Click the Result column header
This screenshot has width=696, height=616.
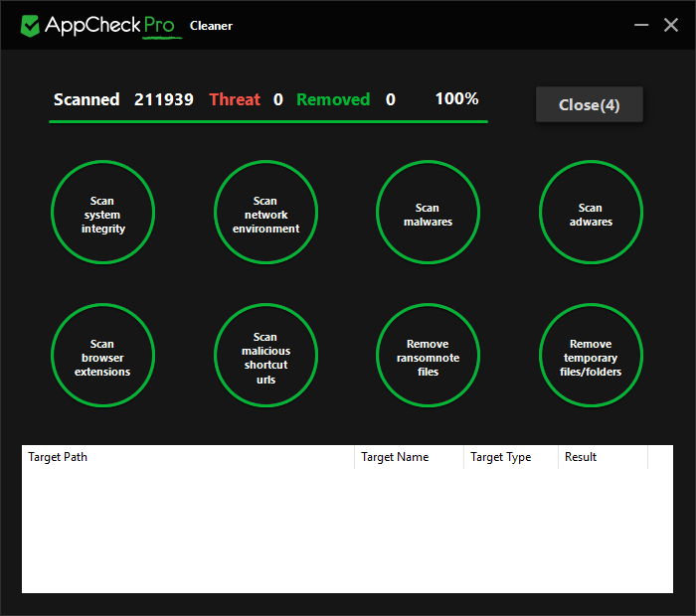pos(602,457)
